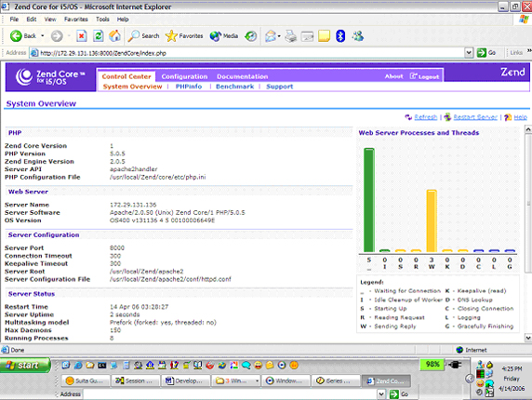Go to the Home page icon
The width and height of the screenshot is (532, 400).
pos(114,36)
